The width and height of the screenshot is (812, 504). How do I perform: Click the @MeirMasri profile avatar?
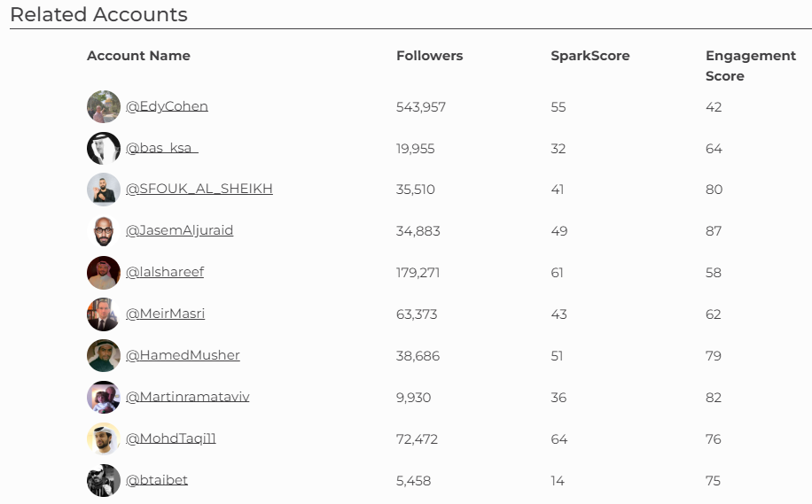(x=104, y=314)
